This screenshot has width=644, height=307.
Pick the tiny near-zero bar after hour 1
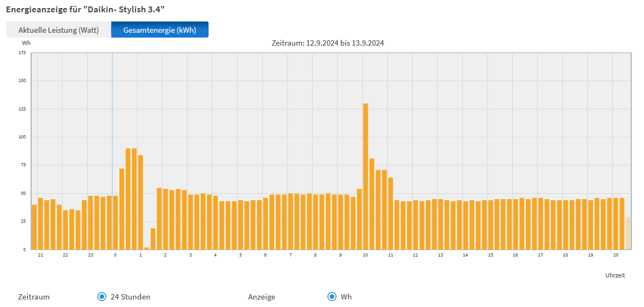click(x=147, y=248)
